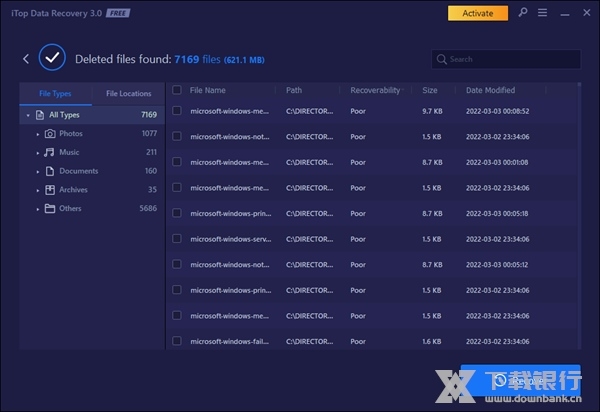Select the Music note icon
The height and width of the screenshot is (412, 600).
click(49, 152)
